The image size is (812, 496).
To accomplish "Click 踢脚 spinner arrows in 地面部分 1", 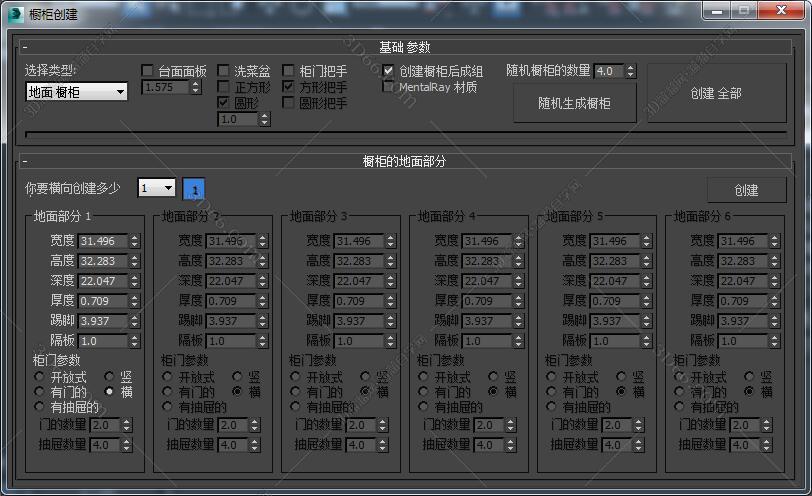I will tap(134, 321).
